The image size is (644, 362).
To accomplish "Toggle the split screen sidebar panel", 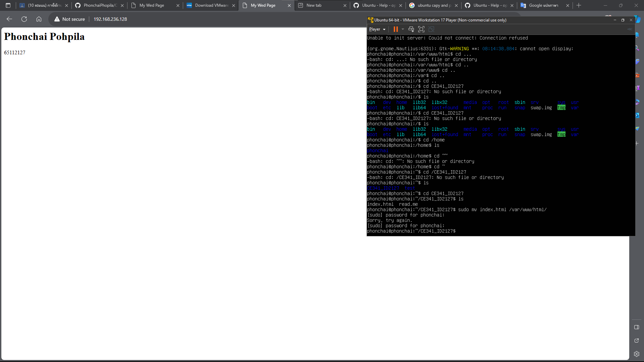I will click(x=636, y=327).
